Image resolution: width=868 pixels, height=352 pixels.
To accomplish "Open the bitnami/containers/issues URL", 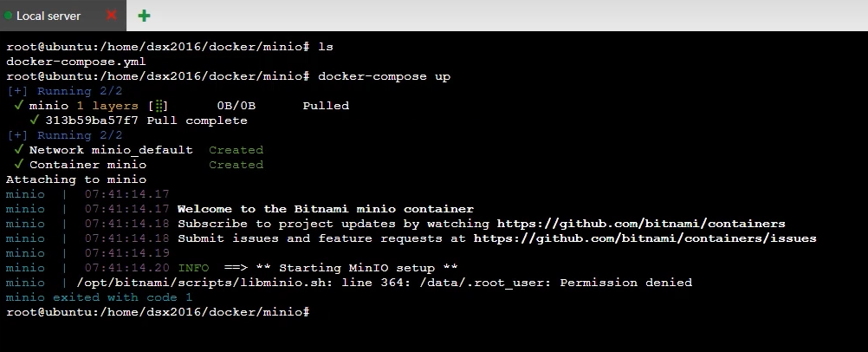I will tap(645, 238).
